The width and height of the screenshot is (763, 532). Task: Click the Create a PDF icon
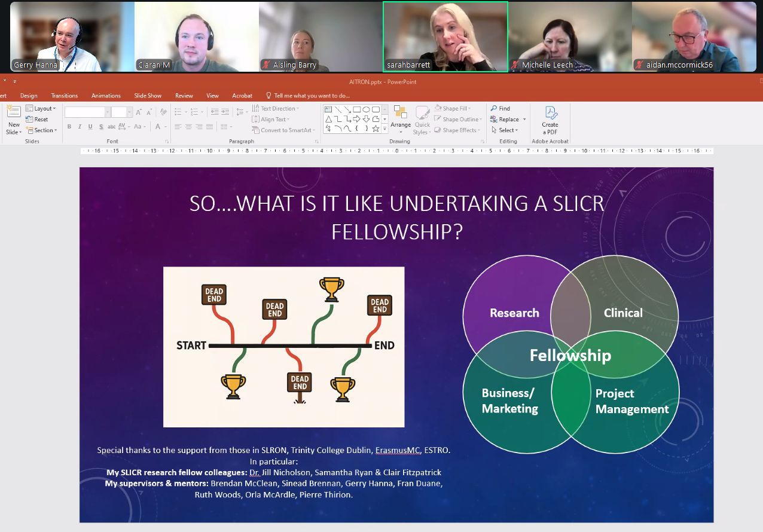(550, 114)
